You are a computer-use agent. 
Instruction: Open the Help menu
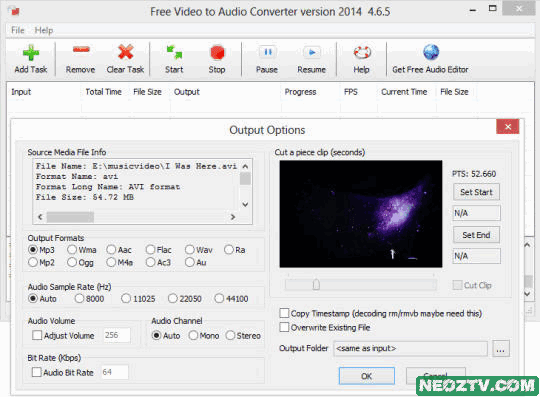pos(44,30)
